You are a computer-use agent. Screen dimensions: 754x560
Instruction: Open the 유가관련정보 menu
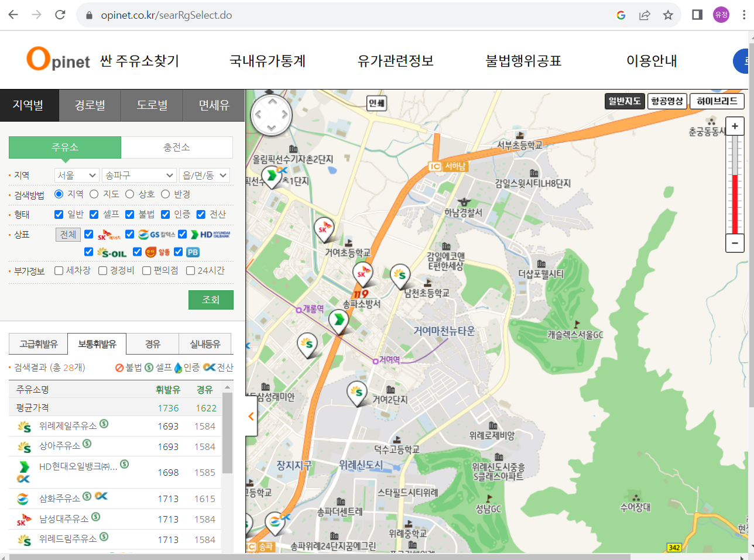(396, 61)
